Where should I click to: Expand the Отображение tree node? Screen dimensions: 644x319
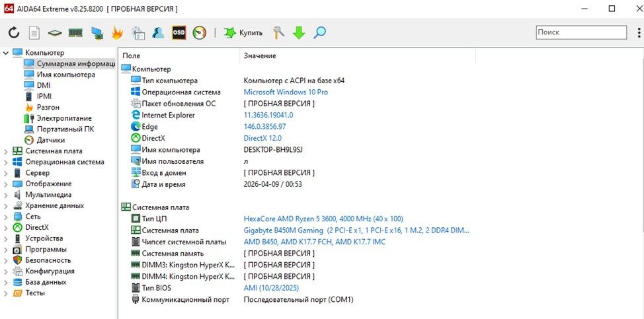(5, 184)
